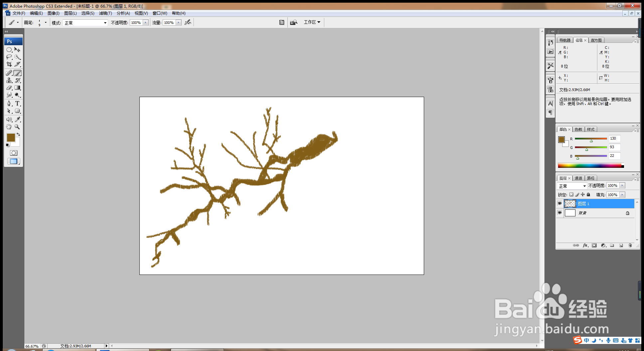Open the 流量 flow slider arrow

[179, 23]
